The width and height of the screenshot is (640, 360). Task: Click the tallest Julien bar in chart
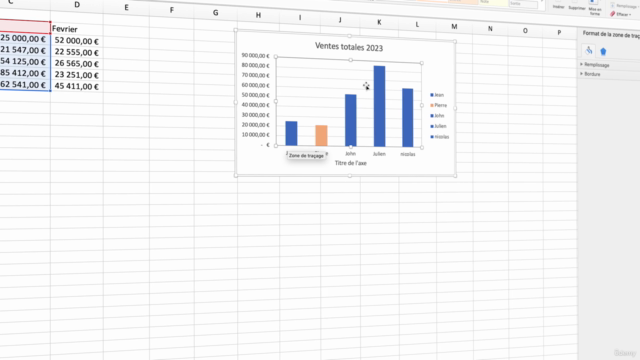point(379,106)
